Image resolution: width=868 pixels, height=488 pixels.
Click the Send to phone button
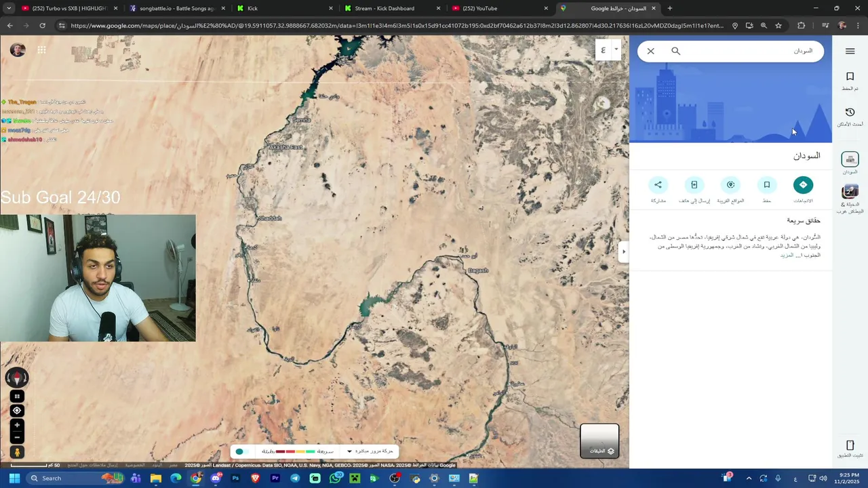[694, 184]
